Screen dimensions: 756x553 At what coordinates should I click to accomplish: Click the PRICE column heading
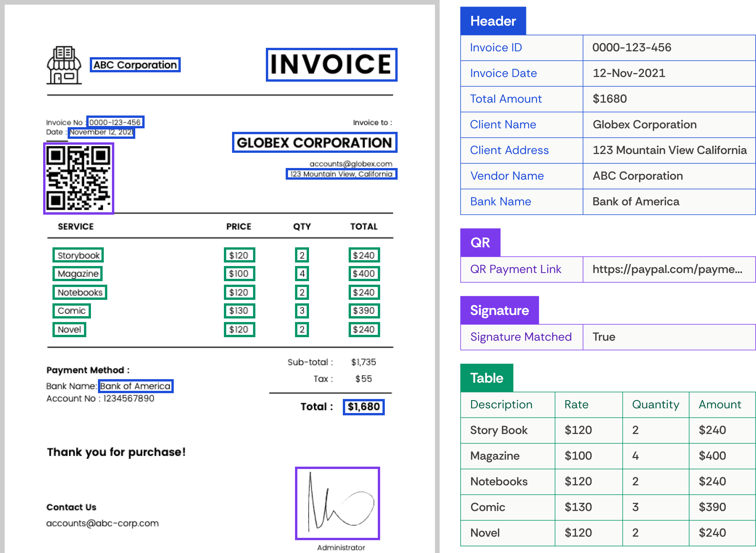[x=239, y=227]
